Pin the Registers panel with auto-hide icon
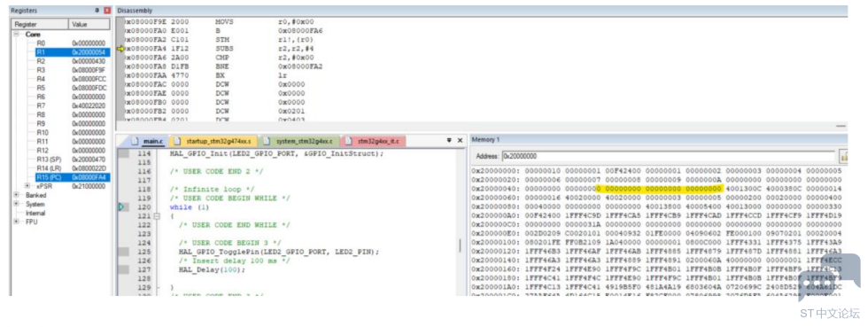This screenshot has width=868, height=327. point(97,11)
